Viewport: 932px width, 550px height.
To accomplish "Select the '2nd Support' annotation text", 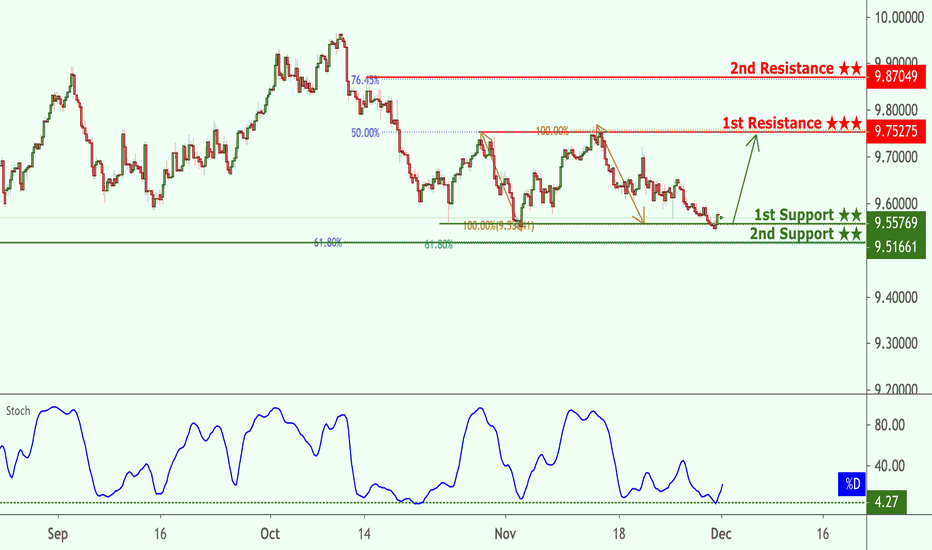I will (x=805, y=234).
